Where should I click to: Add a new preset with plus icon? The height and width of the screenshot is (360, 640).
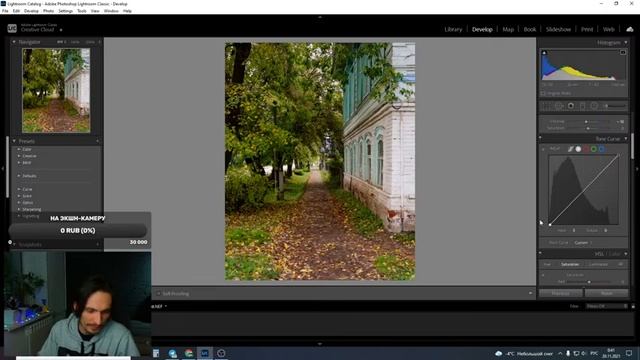coord(98,141)
